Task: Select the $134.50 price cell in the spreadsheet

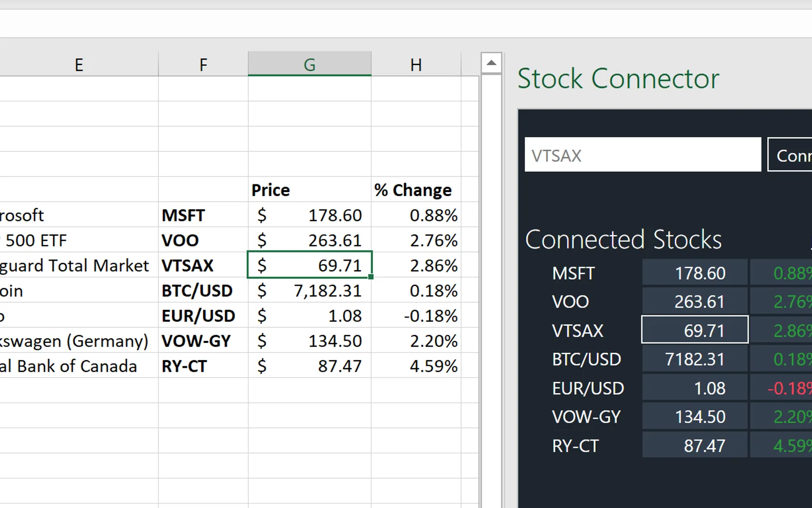Action: [x=310, y=340]
